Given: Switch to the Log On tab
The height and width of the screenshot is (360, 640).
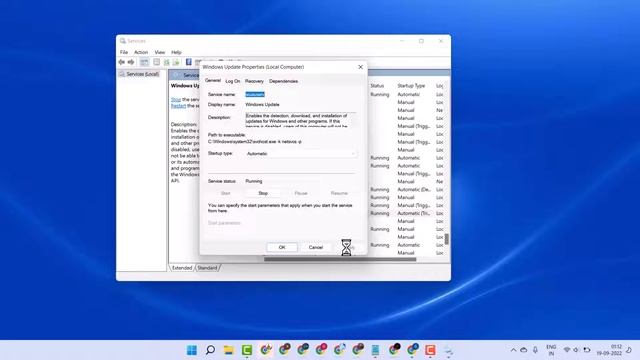Looking at the screenshot, I should (x=233, y=81).
